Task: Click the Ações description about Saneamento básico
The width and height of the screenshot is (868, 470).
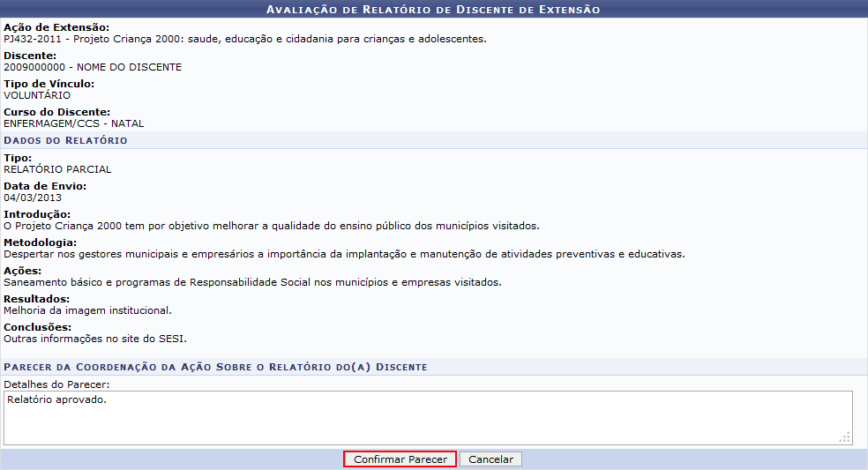Action: tap(252, 282)
